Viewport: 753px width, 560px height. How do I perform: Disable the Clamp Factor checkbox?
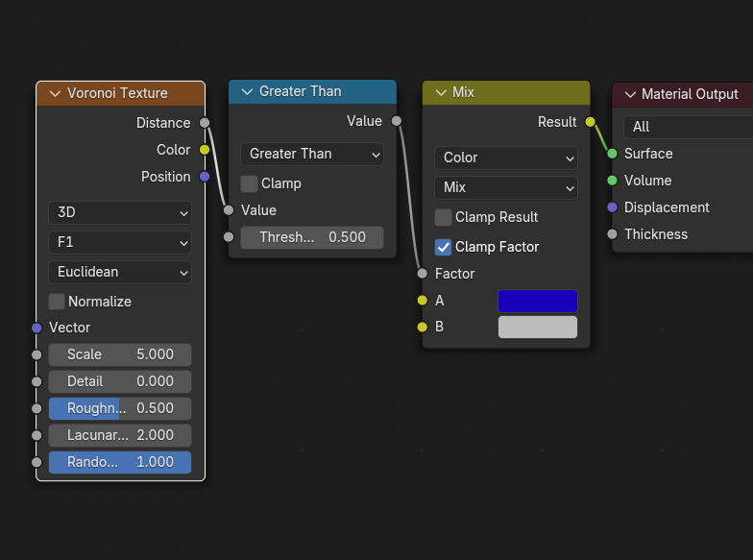coord(443,247)
